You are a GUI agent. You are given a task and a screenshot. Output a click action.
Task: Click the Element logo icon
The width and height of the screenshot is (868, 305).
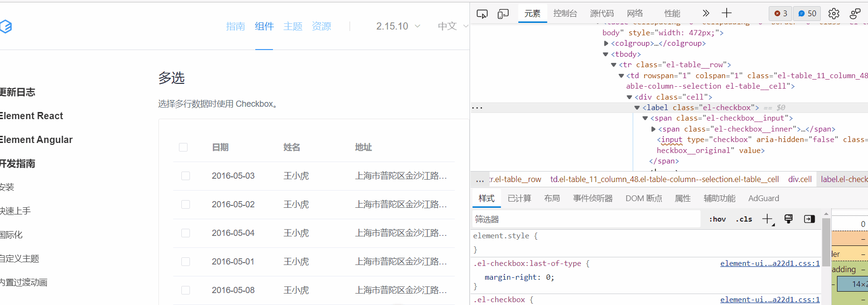[6, 27]
